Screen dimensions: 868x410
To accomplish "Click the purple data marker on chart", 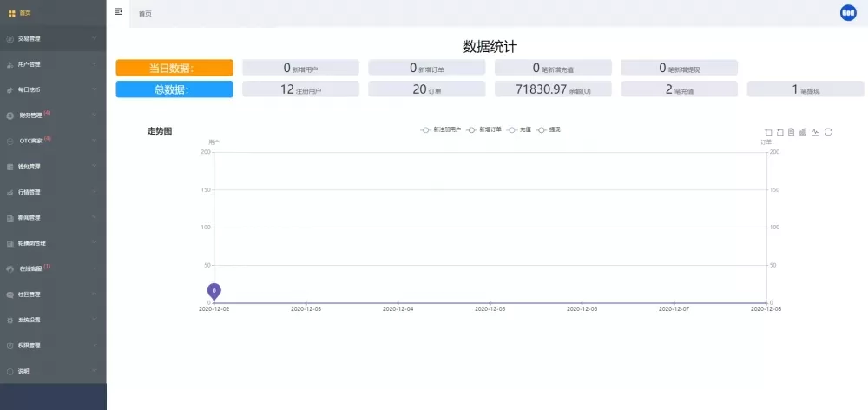I will tap(214, 290).
